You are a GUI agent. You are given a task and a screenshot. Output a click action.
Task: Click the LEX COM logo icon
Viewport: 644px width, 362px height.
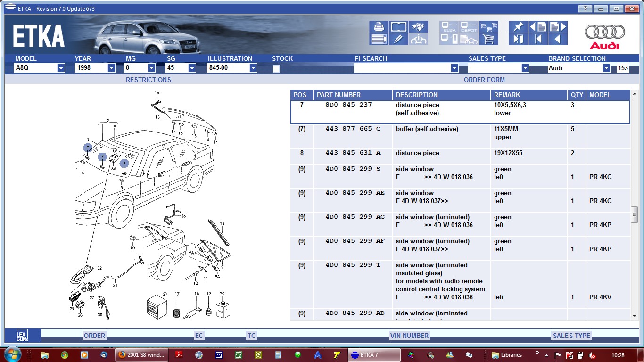coord(23,335)
